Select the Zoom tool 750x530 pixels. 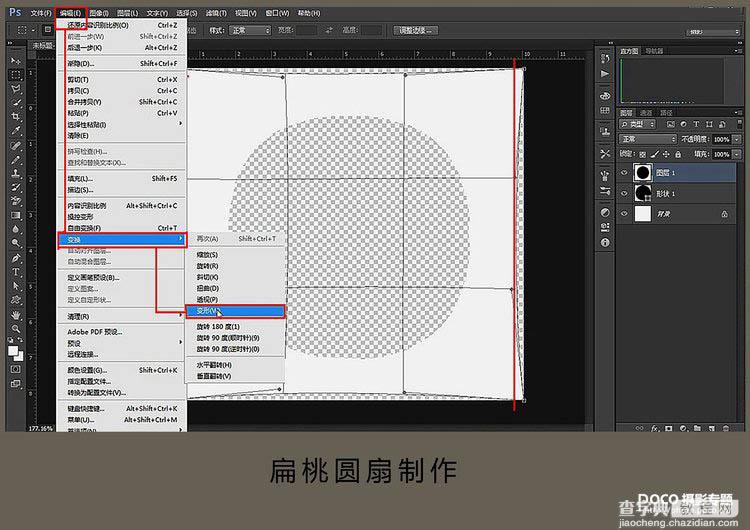pos(16,329)
